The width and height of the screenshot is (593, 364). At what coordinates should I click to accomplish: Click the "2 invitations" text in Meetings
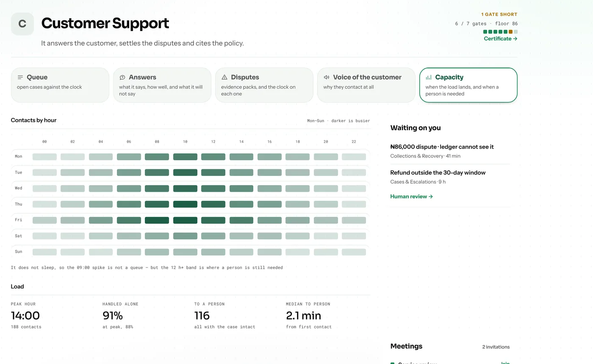click(496, 347)
